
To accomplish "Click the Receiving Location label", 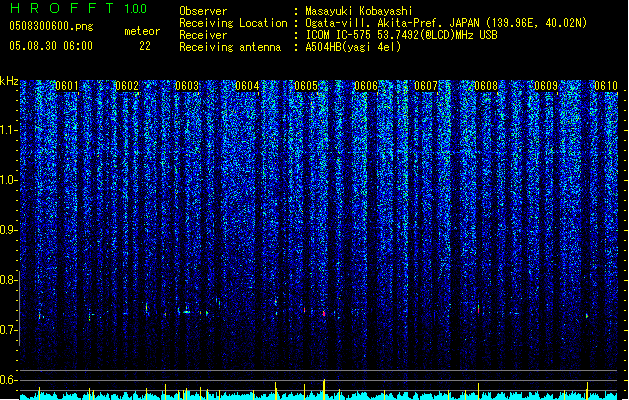I will click(233, 23).
